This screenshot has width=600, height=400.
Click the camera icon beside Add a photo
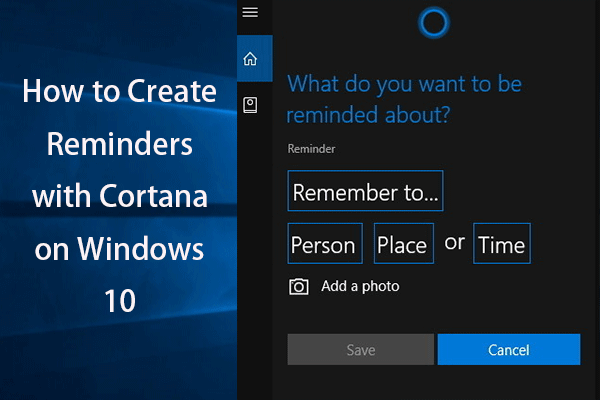(298, 286)
